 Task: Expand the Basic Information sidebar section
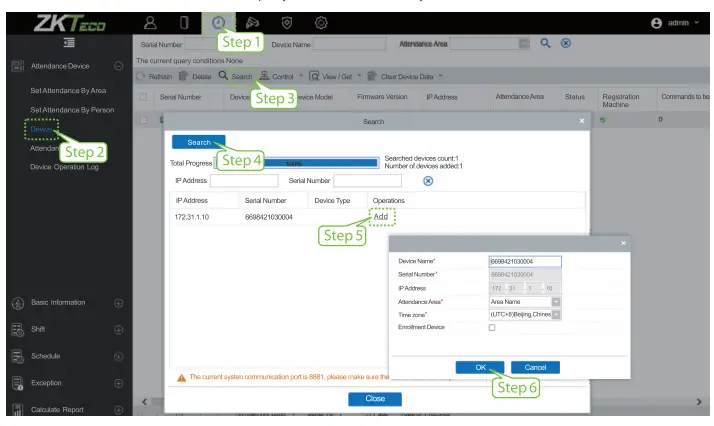pos(118,303)
